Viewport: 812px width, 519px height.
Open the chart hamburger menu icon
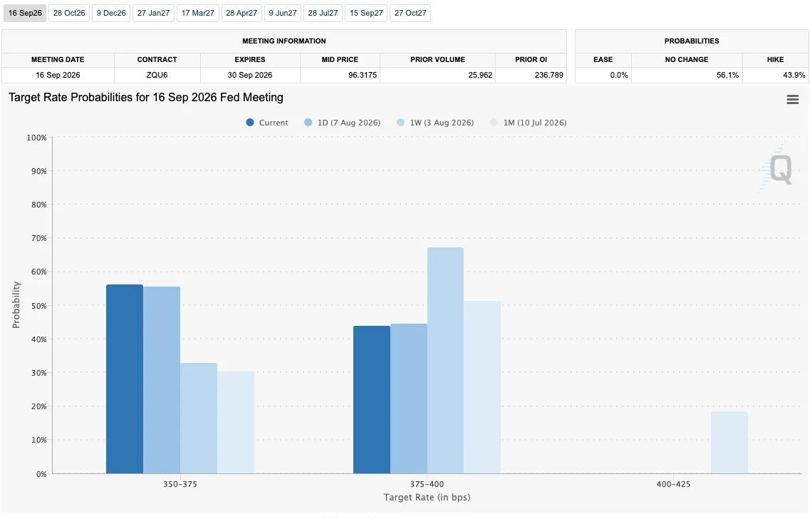[792, 99]
